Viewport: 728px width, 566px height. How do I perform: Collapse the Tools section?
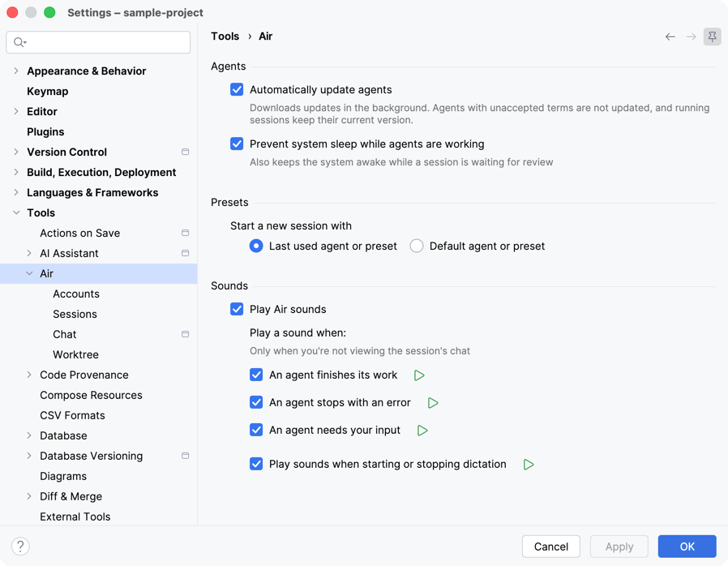16,212
